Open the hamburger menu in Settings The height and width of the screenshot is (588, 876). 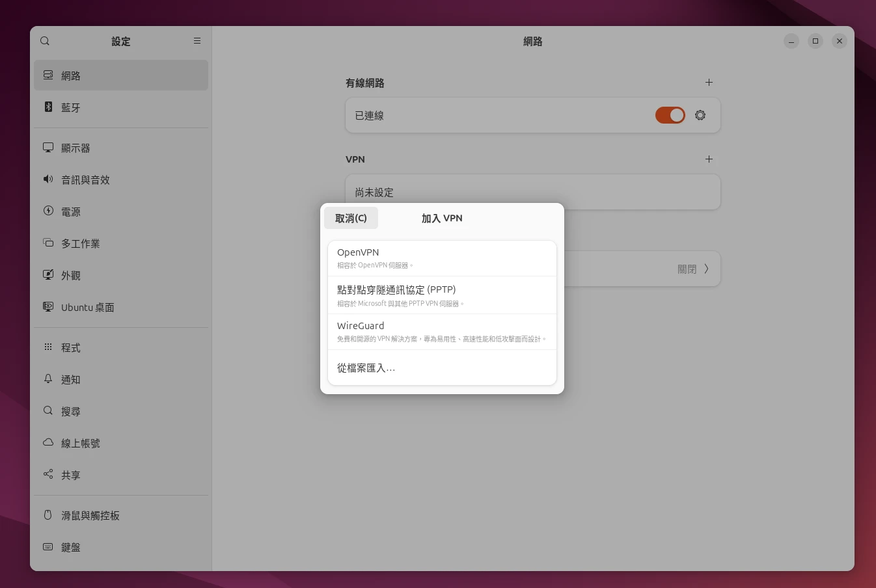[197, 41]
